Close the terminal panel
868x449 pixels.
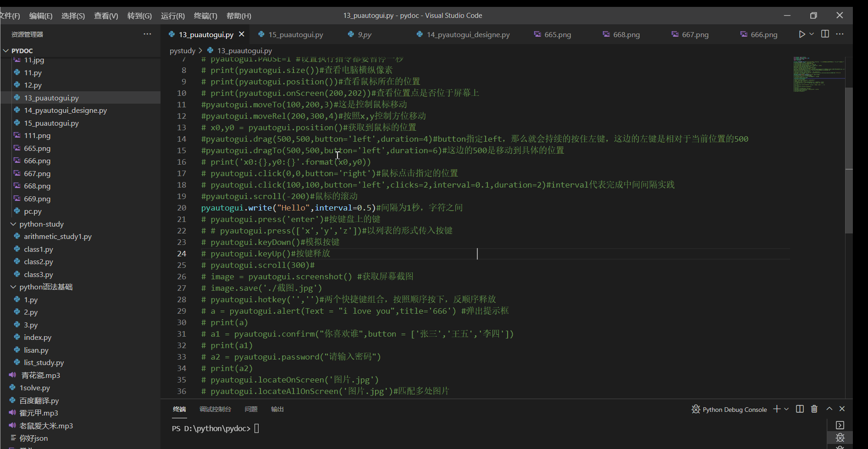842,409
